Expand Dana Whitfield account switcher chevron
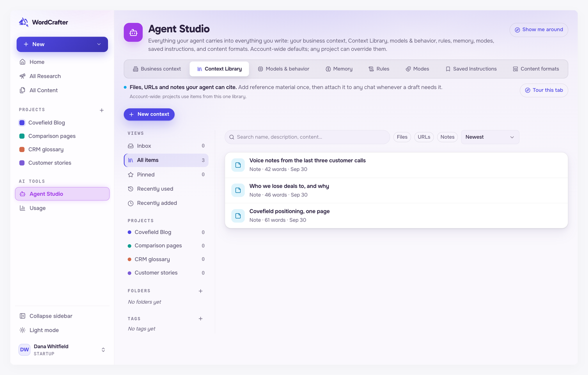Screen dimensions: 588x375 point(103,350)
